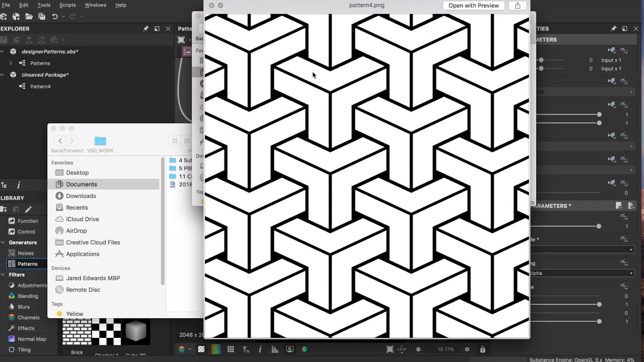Click the save all icon in top toolbar
The image size is (644, 362).
pyautogui.click(x=42, y=17)
